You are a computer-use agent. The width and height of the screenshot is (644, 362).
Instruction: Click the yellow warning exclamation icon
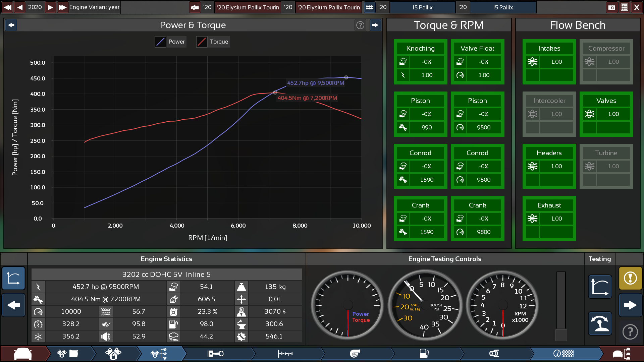[x=630, y=278]
